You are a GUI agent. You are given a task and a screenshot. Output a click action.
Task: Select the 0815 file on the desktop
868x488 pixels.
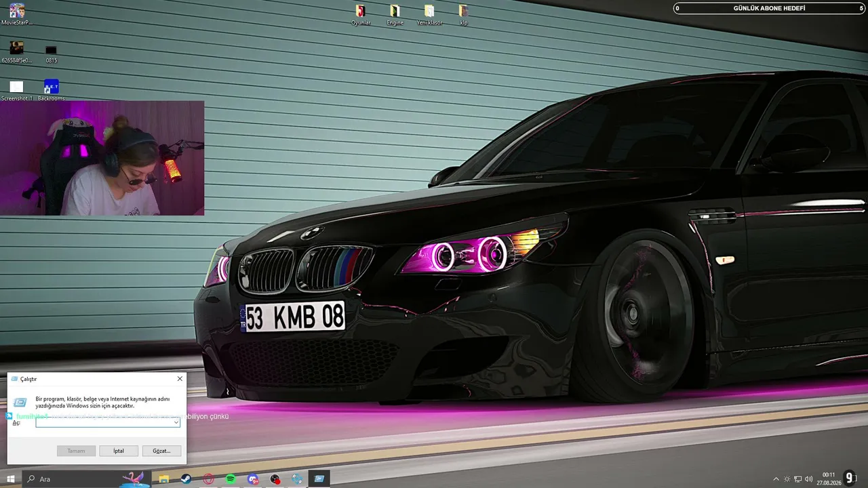[x=52, y=54]
